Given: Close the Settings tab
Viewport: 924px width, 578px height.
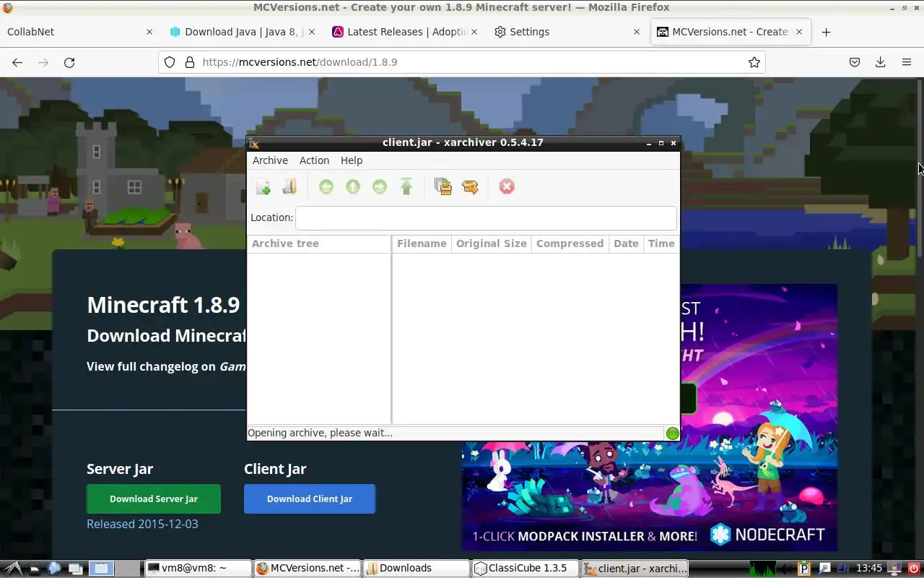Looking at the screenshot, I should point(637,32).
